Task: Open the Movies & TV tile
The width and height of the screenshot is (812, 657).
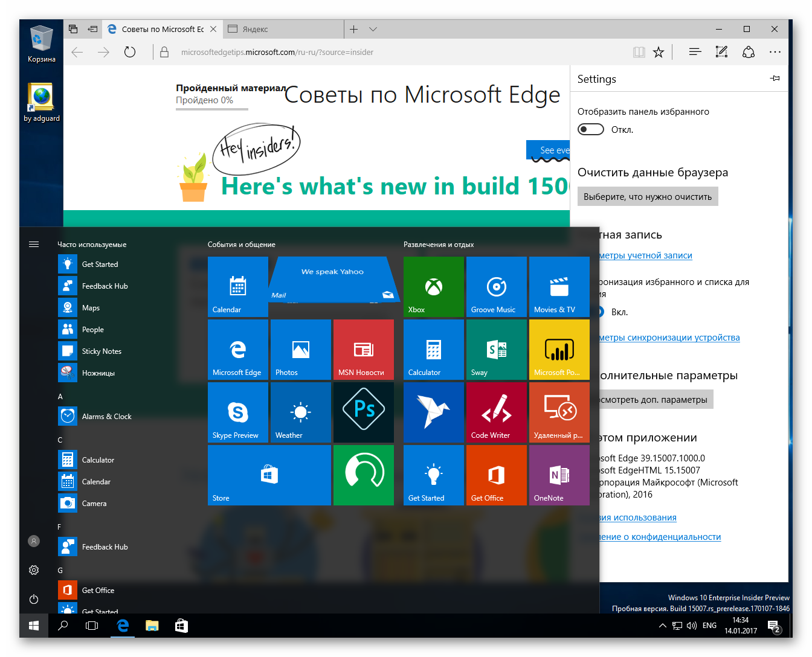Action: [x=559, y=287]
